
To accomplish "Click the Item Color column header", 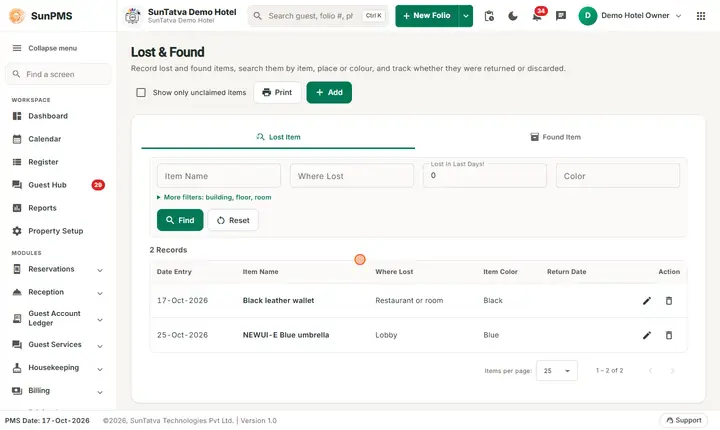I will pos(500,272).
